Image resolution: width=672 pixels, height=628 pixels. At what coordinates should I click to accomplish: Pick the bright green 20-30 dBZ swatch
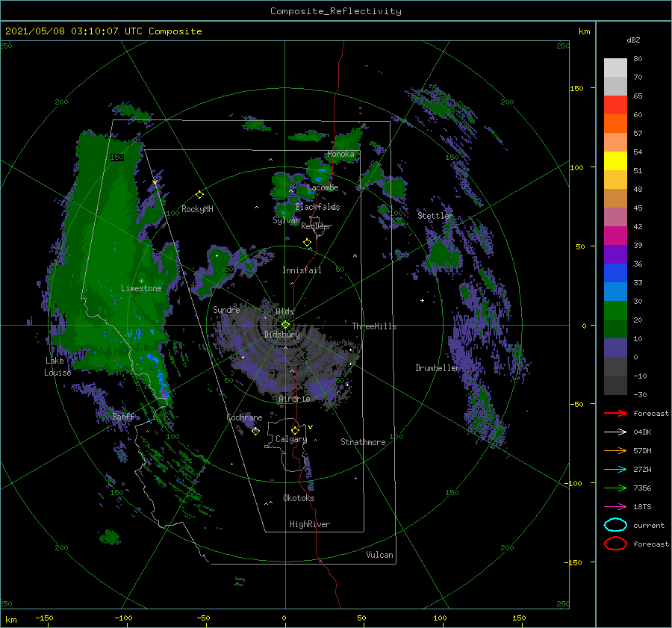(615, 311)
